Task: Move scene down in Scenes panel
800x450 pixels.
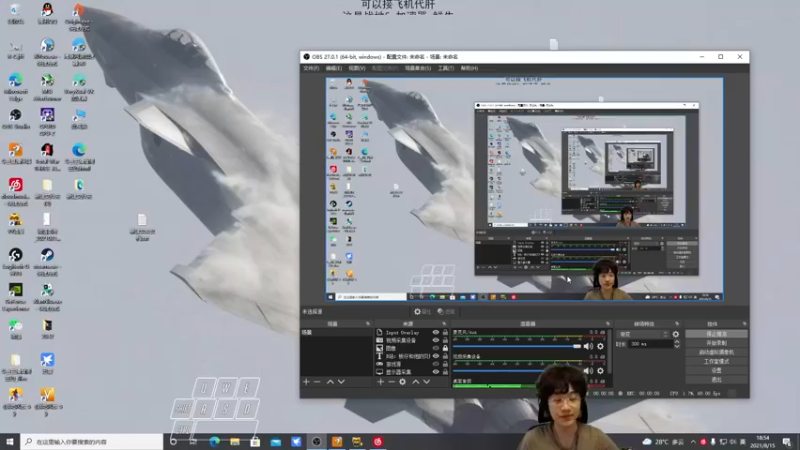Action: pyautogui.click(x=341, y=382)
